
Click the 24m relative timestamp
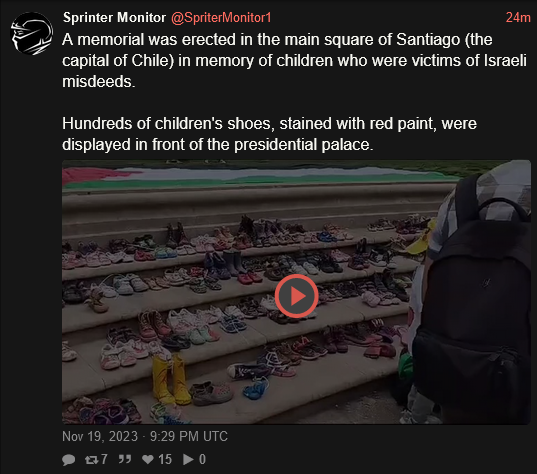(518, 17)
